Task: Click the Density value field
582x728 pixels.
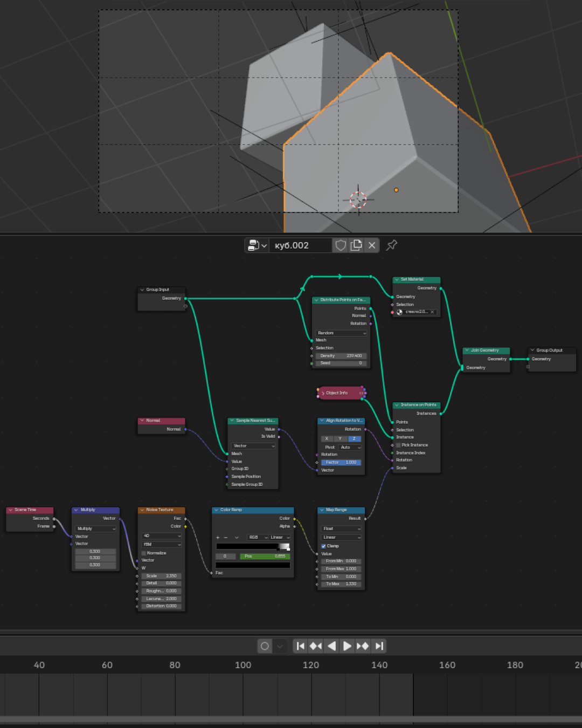Action: click(341, 356)
